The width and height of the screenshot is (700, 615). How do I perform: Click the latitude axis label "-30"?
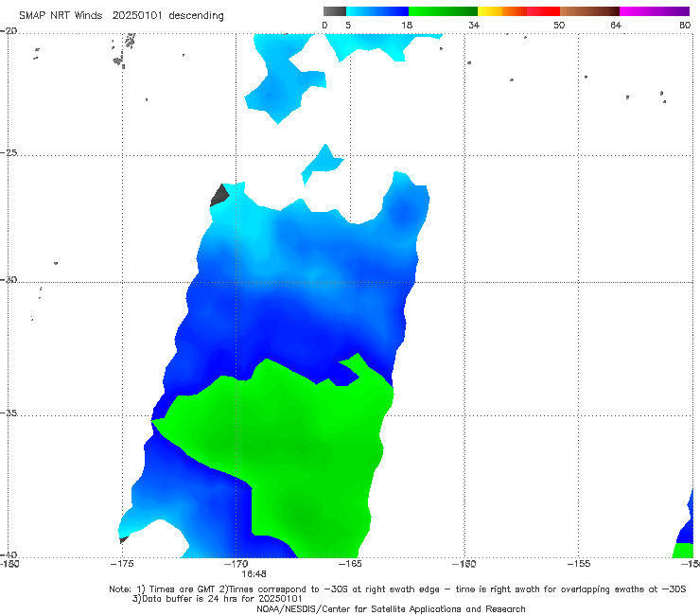pos(9,279)
